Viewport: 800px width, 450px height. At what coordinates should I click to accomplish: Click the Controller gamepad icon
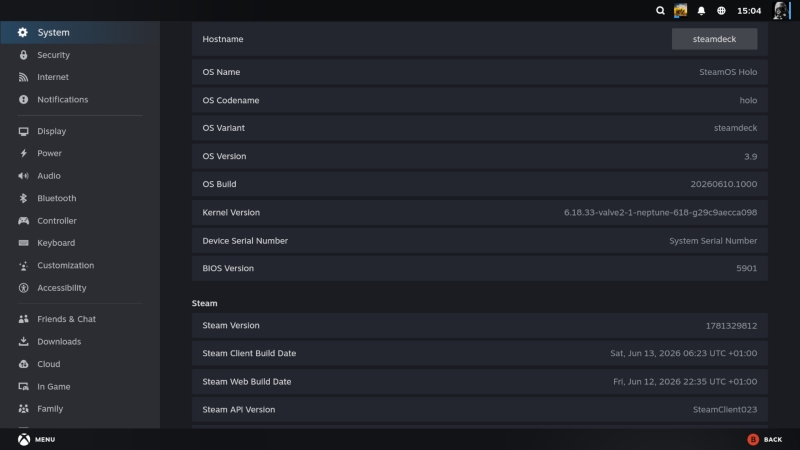coord(23,221)
